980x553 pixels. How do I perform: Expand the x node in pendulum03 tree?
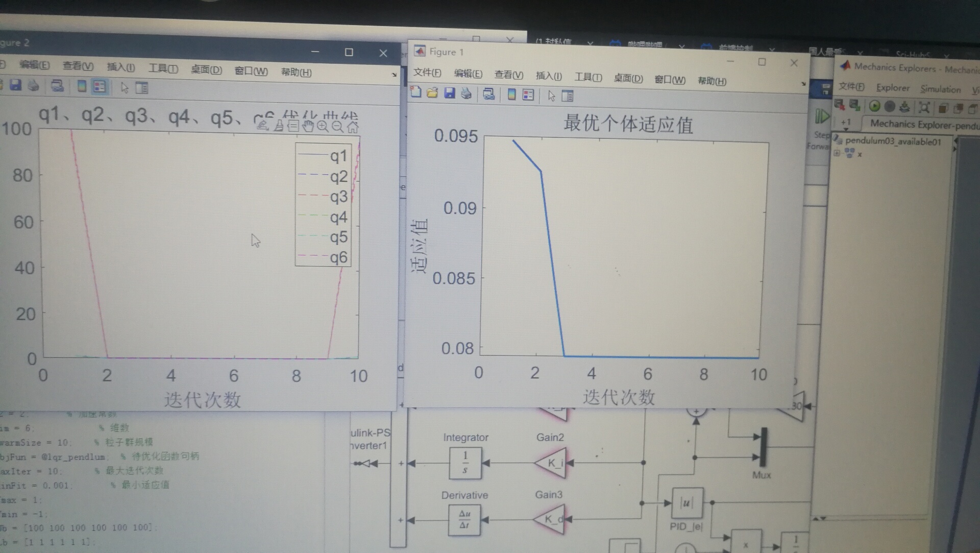point(837,153)
